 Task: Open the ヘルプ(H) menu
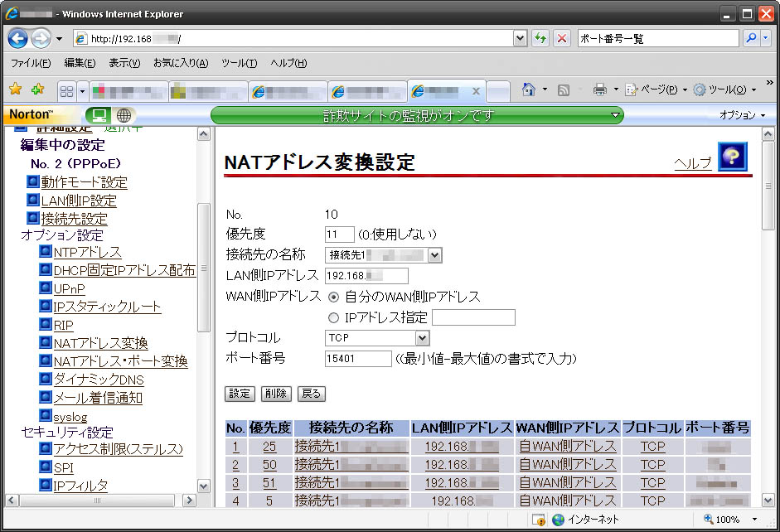288,63
